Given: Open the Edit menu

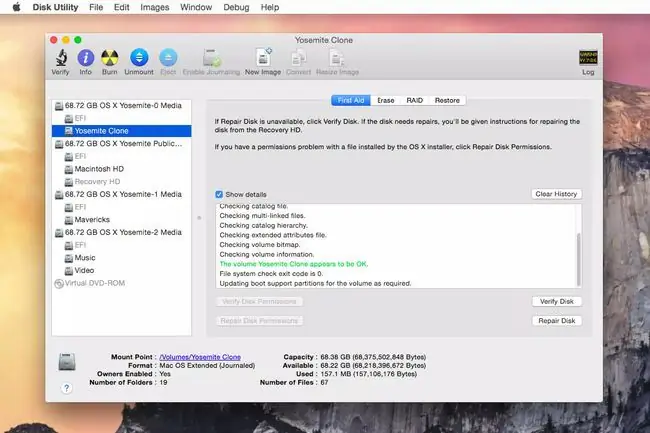Looking at the screenshot, I should tap(121, 7).
